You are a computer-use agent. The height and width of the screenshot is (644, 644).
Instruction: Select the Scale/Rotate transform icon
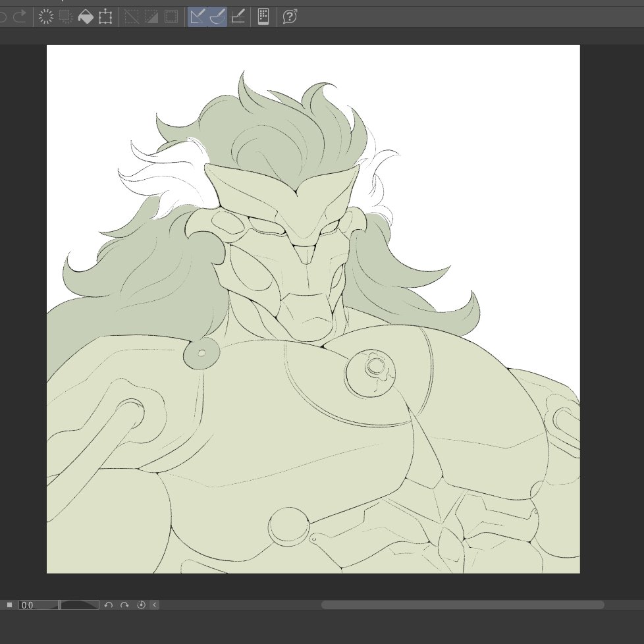(105, 16)
